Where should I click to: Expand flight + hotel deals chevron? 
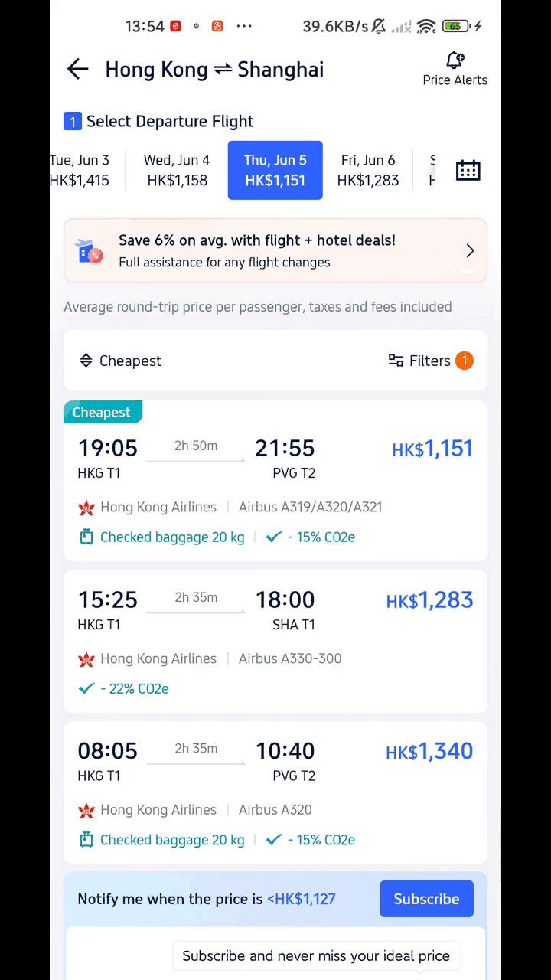tap(470, 251)
